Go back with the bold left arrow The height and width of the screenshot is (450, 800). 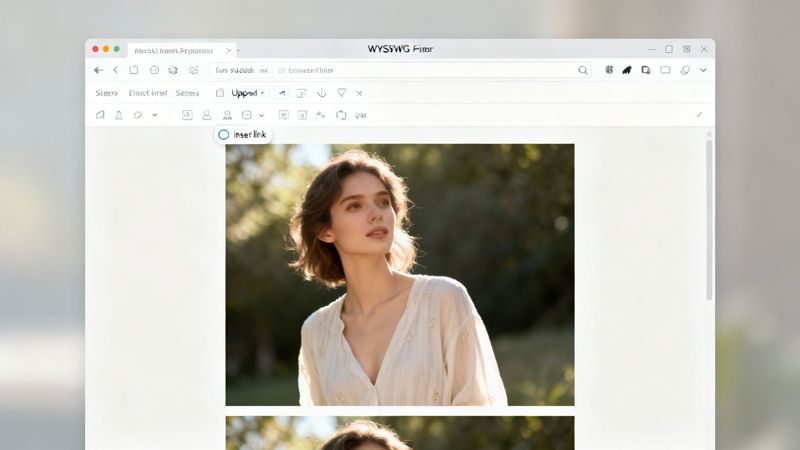(x=98, y=70)
